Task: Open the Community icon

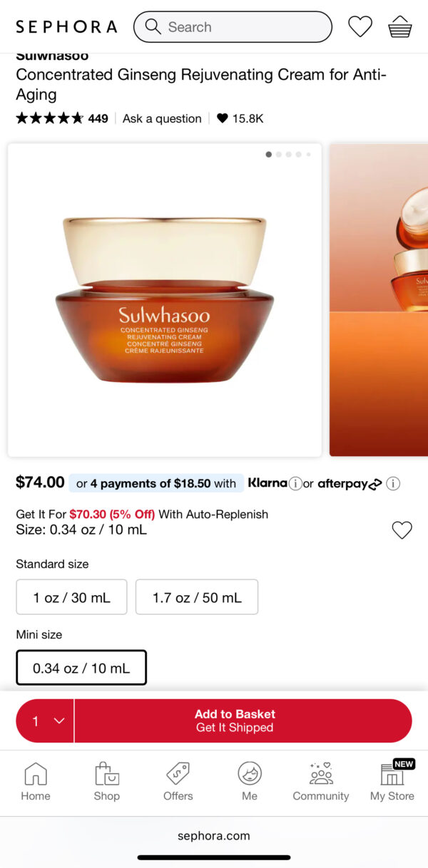Action: [x=321, y=782]
